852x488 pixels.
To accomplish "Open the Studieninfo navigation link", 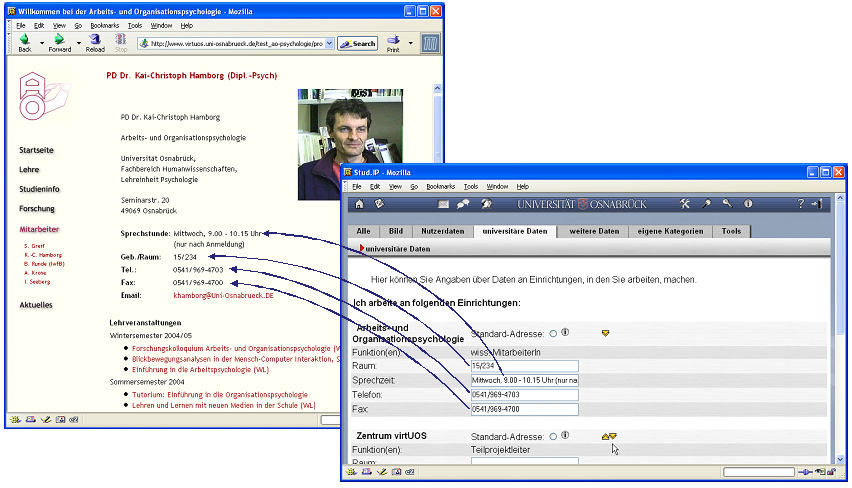I will (40, 189).
